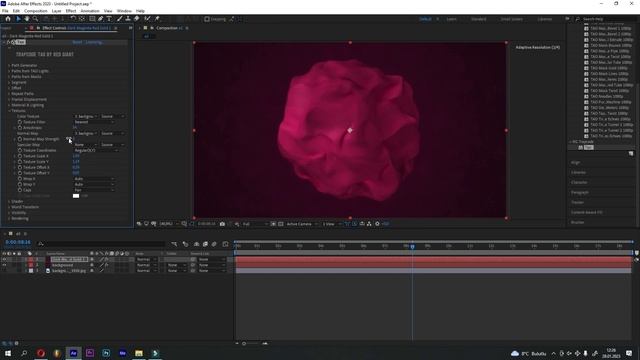Open the Align panel
Image resolution: width=640 pixels, height=360 pixels.
tap(576, 162)
